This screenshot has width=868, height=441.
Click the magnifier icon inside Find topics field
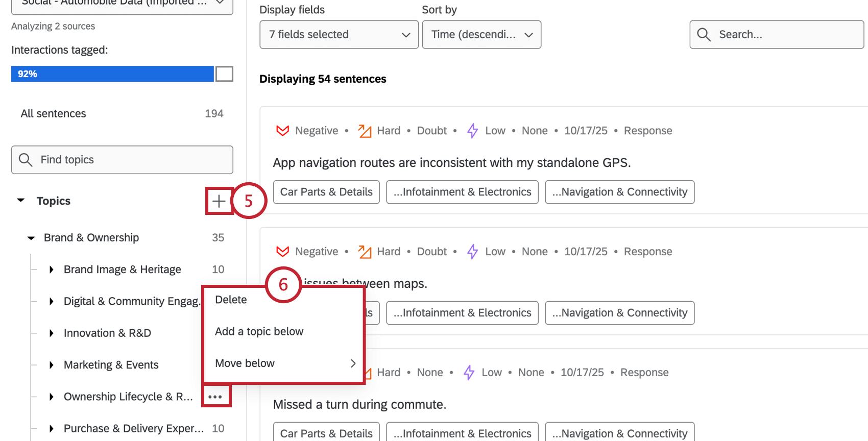[26, 159]
